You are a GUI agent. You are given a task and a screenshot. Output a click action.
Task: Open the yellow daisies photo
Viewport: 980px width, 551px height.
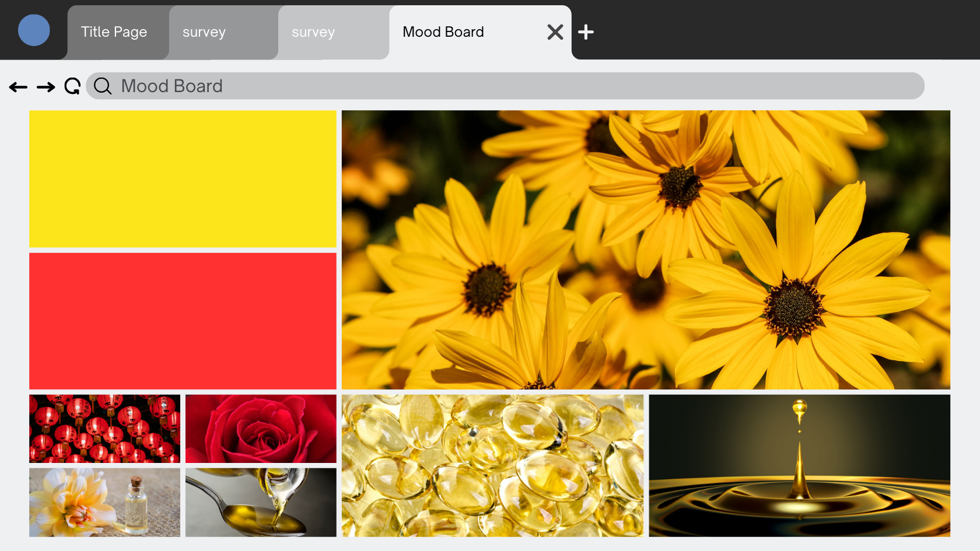pyautogui.click(x=646, y=250)
